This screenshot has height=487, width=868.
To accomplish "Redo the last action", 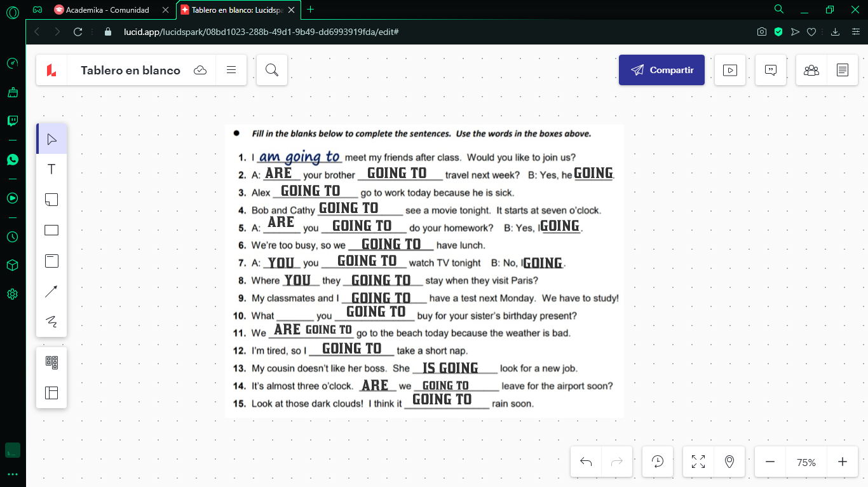I will pos(617,462).
